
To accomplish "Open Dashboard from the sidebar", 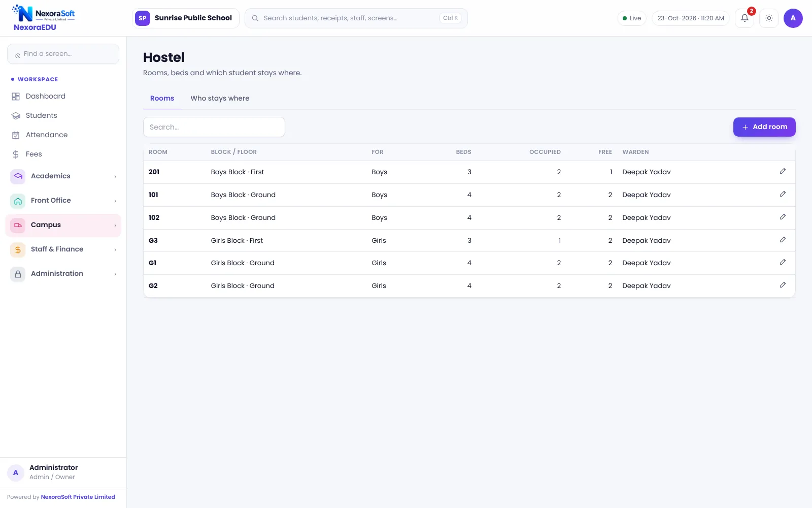I will pyautogui.click(x=63, y=97).
